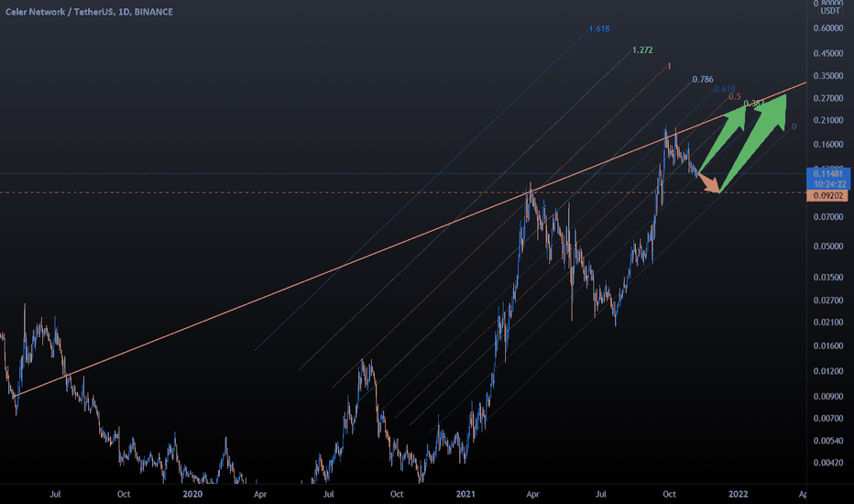Select the 0.27000 price axis label

point(827,99)
